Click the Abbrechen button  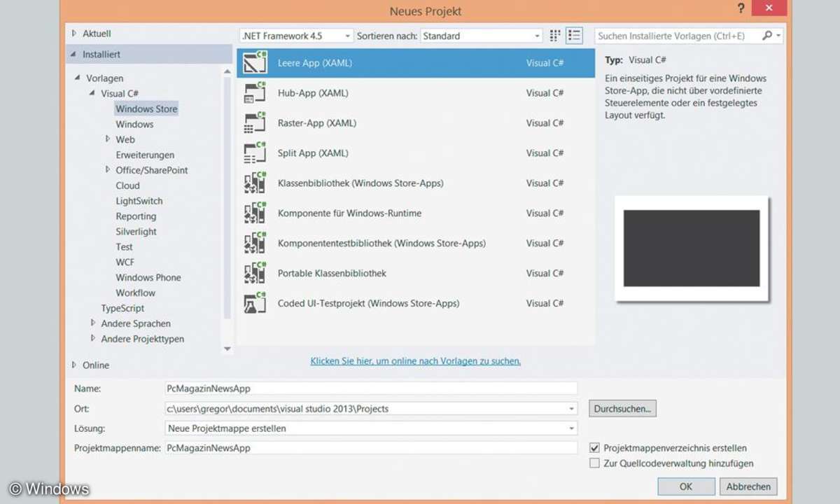coord(748,486)
